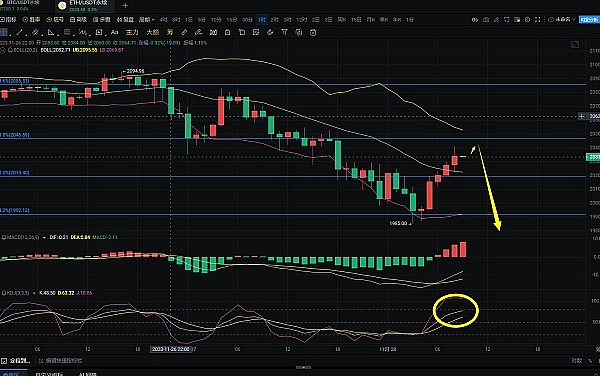
Task: Open the 信号 signal tool
Action: (55, 20)
